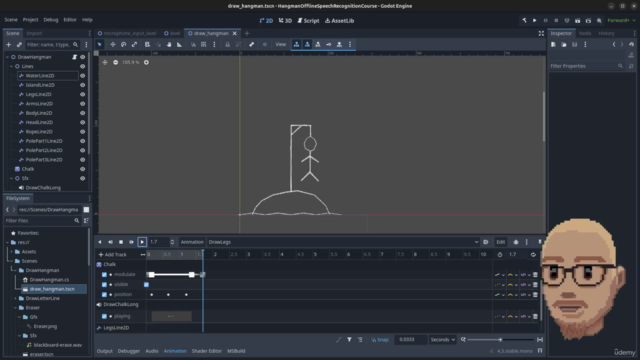Activate the Pan mode hand tool

169,44
